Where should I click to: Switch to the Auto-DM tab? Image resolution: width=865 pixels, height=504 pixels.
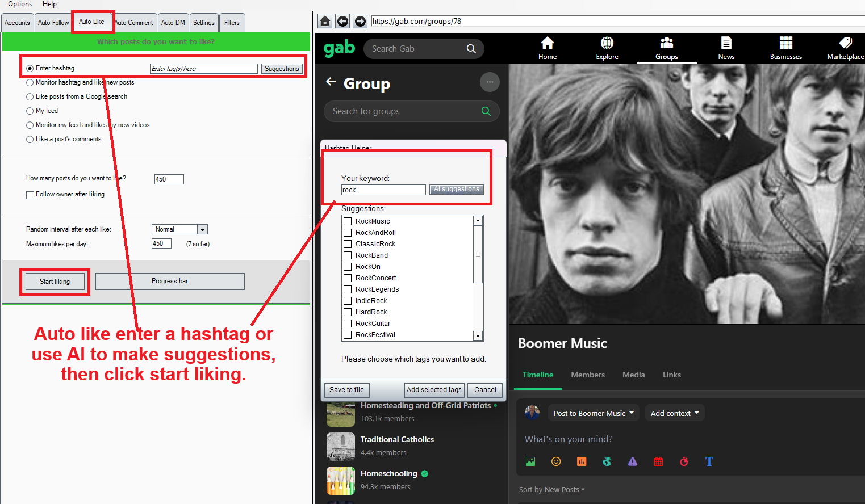173,23
